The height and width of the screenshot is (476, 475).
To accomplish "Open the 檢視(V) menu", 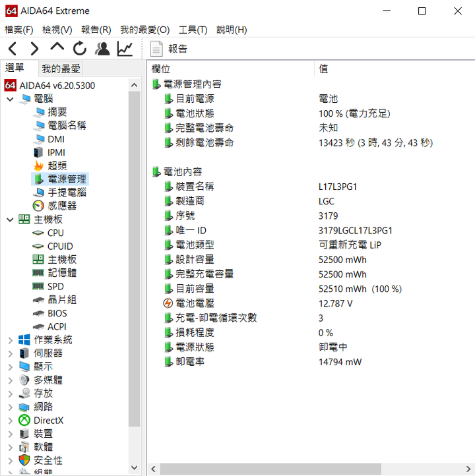I will (57, 30).
